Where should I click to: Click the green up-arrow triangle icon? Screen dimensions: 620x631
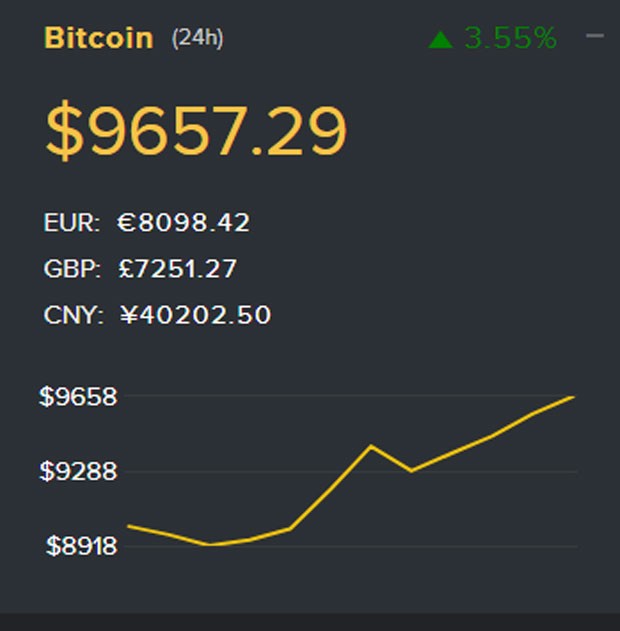point(441,40)
